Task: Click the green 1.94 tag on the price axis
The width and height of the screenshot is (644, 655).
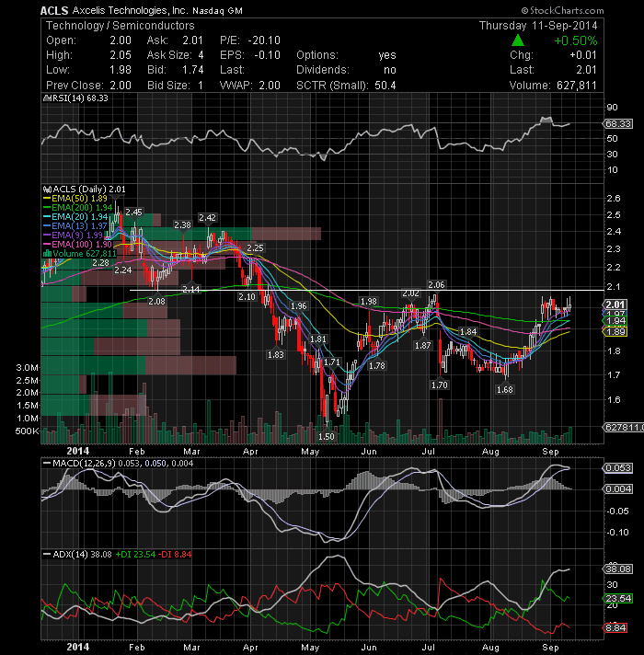Action: (x=616, y=321)
